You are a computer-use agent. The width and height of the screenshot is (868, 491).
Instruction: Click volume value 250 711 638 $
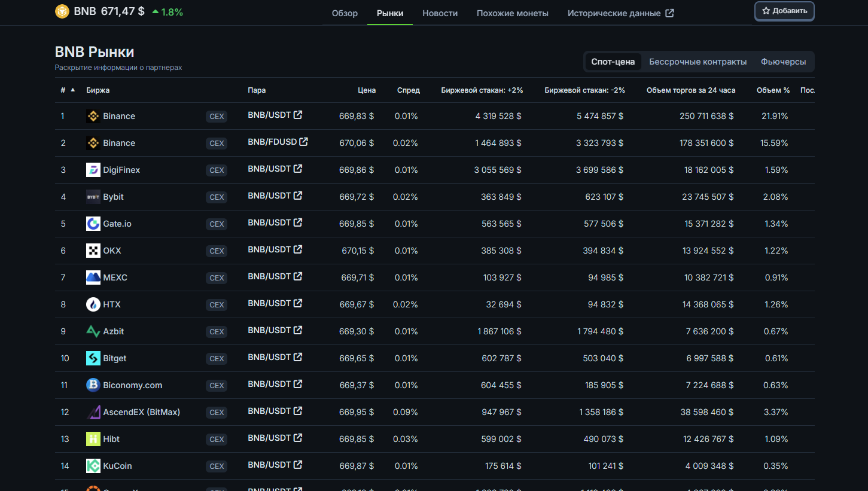[706, 116]
